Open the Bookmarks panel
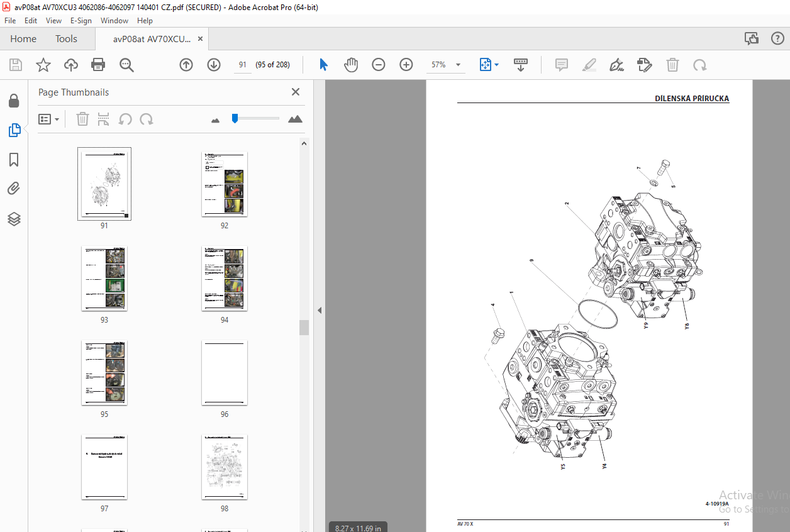 (14, 160)
